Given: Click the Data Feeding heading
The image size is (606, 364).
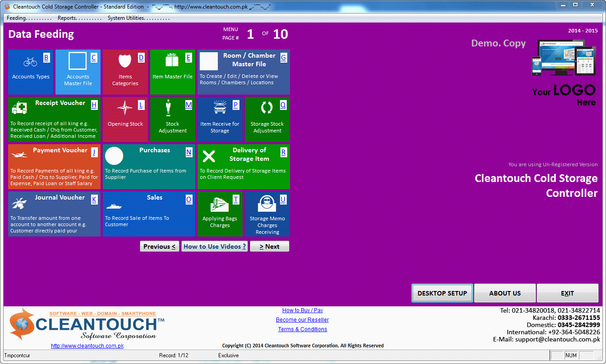Looking at the screenshot, I should 41,34.
